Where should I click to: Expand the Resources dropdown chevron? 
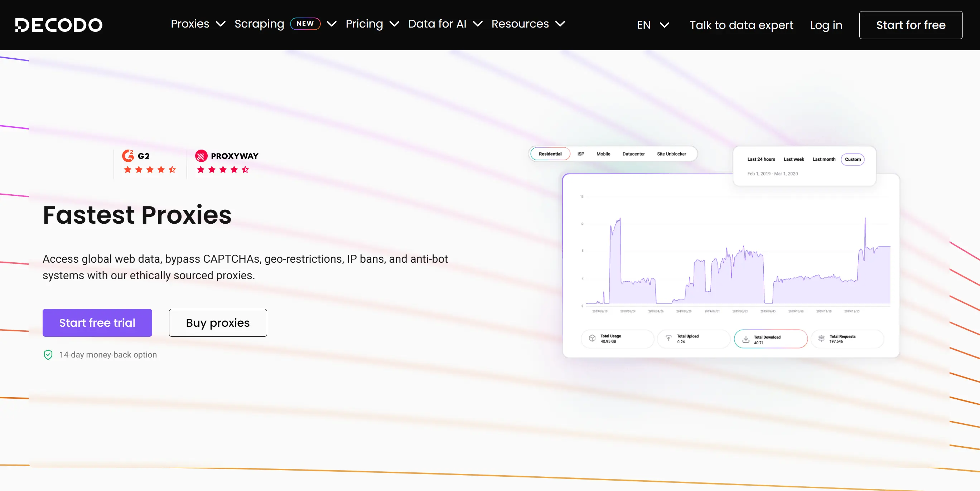(x=560, y=24)
